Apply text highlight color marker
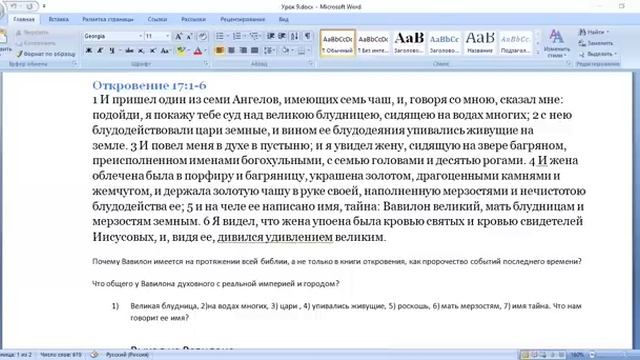 tap(180, 51)
